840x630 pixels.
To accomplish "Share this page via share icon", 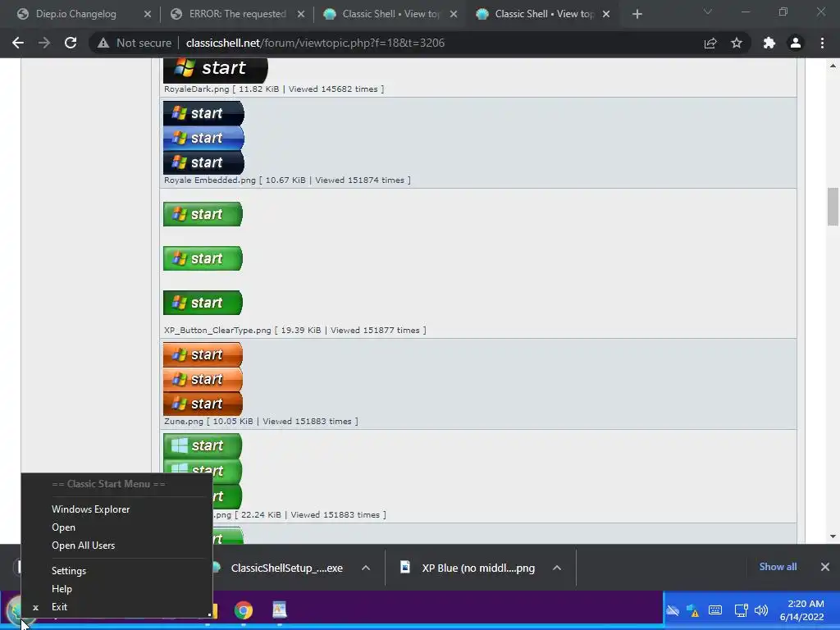I will pos(710,43).
